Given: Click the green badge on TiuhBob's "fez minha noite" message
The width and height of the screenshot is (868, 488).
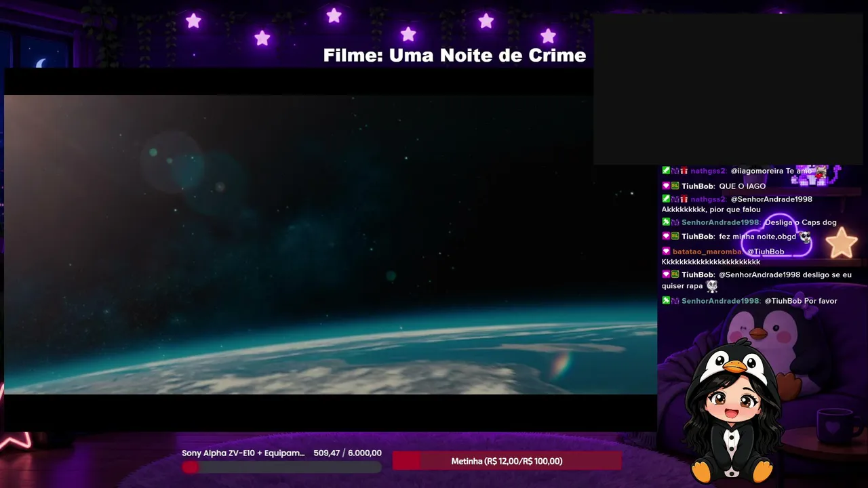Looking at the screenshot, I should [675, 236].
